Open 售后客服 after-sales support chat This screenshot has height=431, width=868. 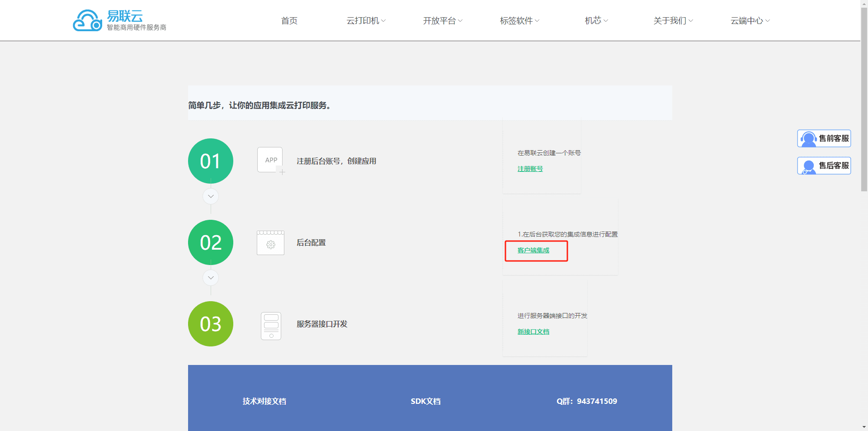[x=824, y=166]
